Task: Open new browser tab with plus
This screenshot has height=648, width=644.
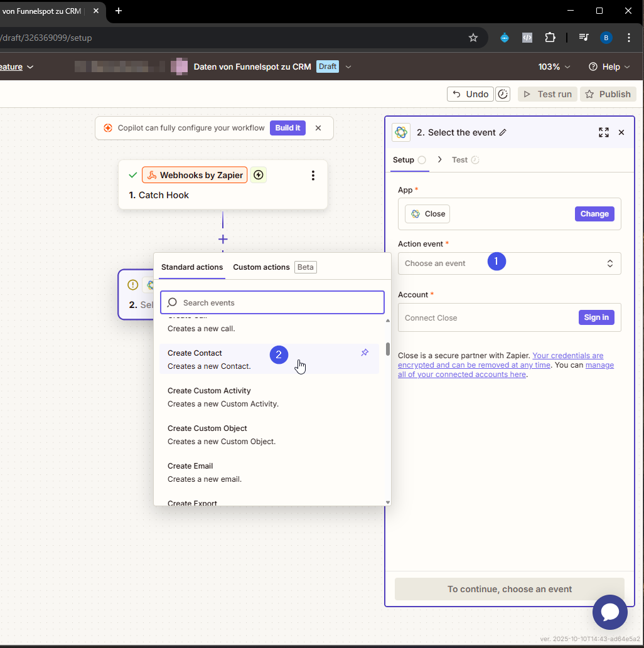Action: 119,11
